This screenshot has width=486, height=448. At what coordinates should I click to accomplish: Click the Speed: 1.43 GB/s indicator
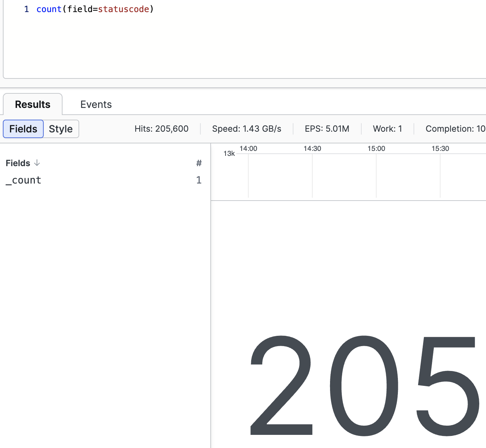point(247,129)
